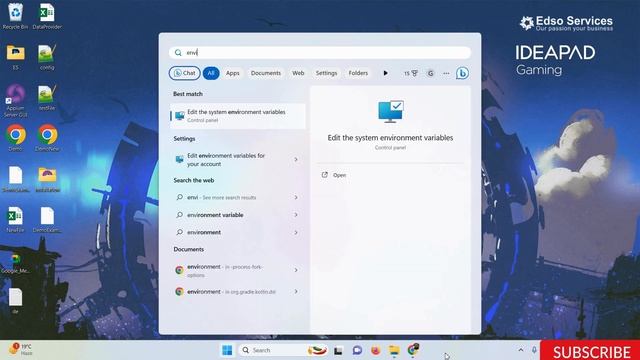Open the ES folder on desktop
This screenshot has height=360, width=640.
pyautogui.click(x=16, y=56)
